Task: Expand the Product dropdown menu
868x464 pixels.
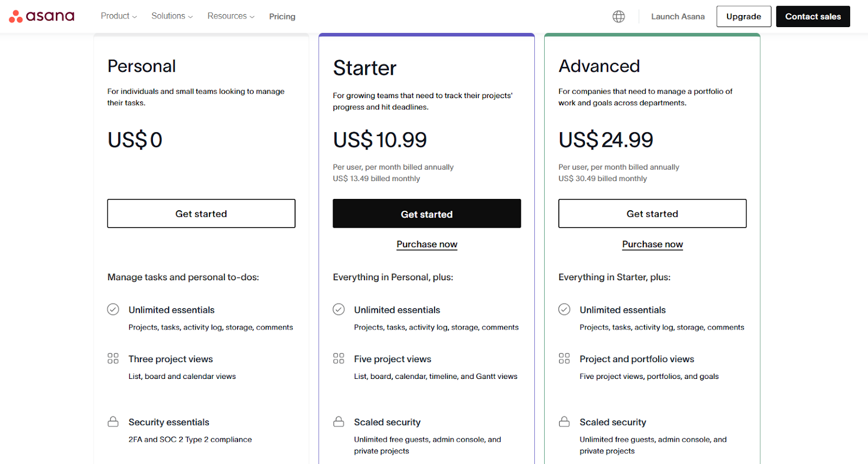Action: click(119, 16)
